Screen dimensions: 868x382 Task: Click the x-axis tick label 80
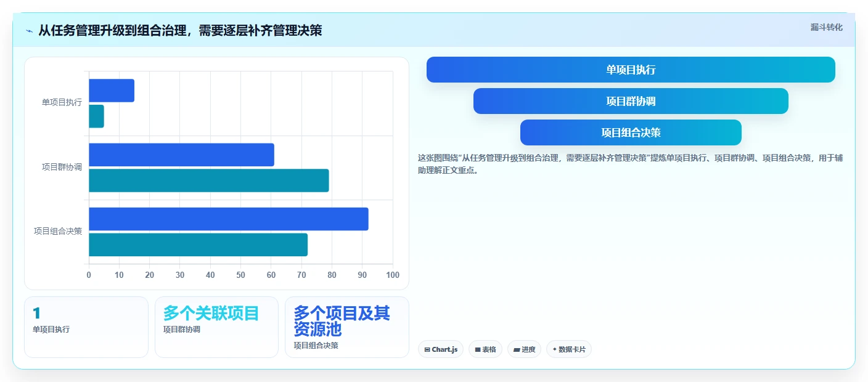point(332,275)
